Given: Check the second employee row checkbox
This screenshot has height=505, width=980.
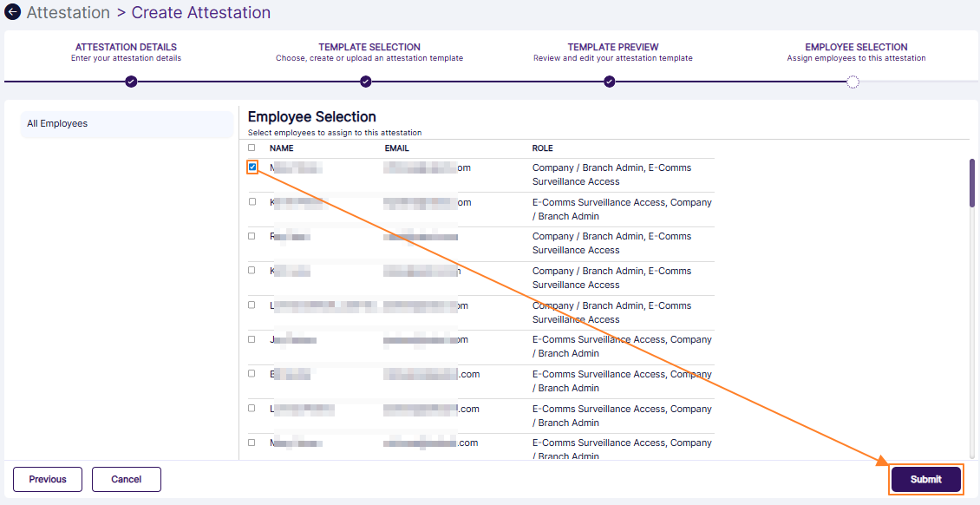Looking at the screenshot, I should 252,201.
